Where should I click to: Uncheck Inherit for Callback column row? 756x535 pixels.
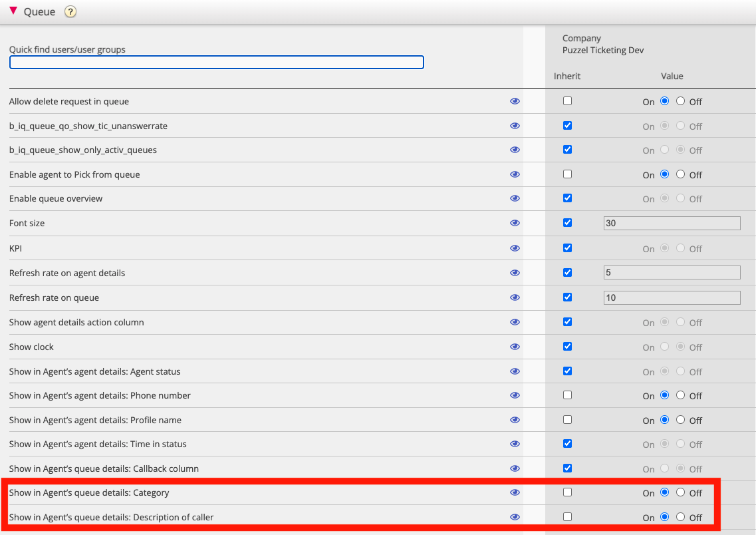click(x=567, y=468)
